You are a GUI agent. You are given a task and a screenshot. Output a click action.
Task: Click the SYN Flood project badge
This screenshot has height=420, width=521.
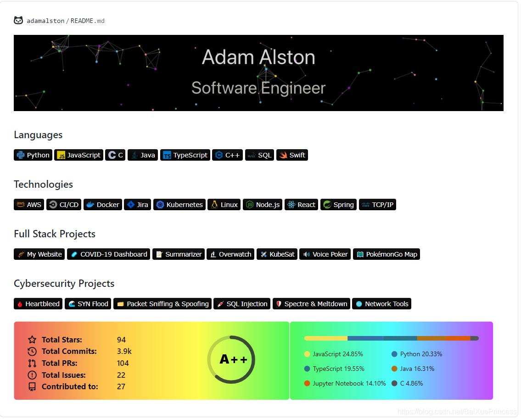88,304
